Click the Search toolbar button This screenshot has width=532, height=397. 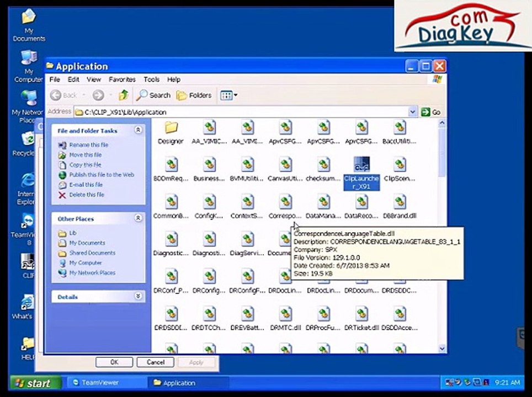pos(153,95)
